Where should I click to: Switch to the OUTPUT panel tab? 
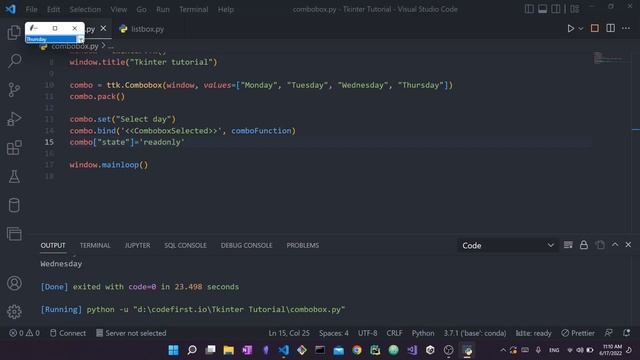pyautogui.click(x=53, y=245)
